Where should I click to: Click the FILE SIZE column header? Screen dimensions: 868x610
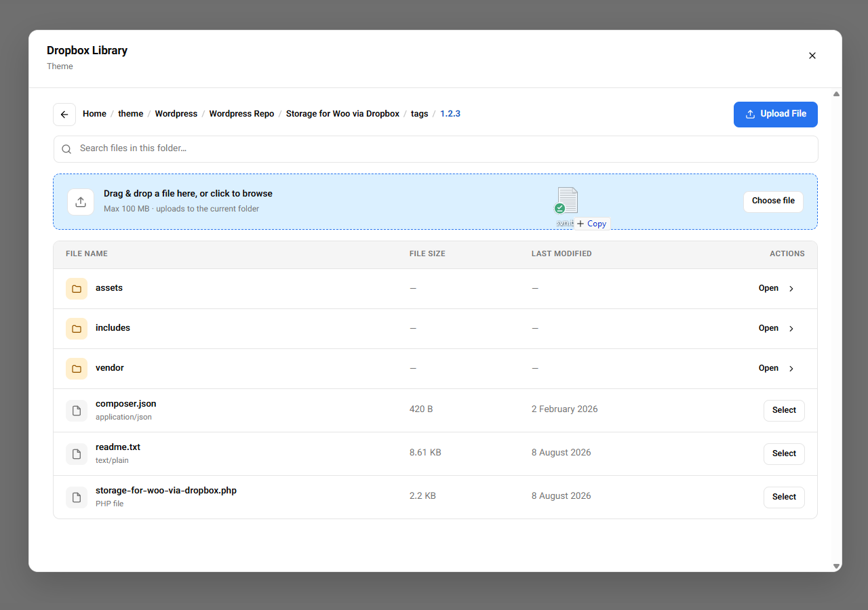[427, 254]
